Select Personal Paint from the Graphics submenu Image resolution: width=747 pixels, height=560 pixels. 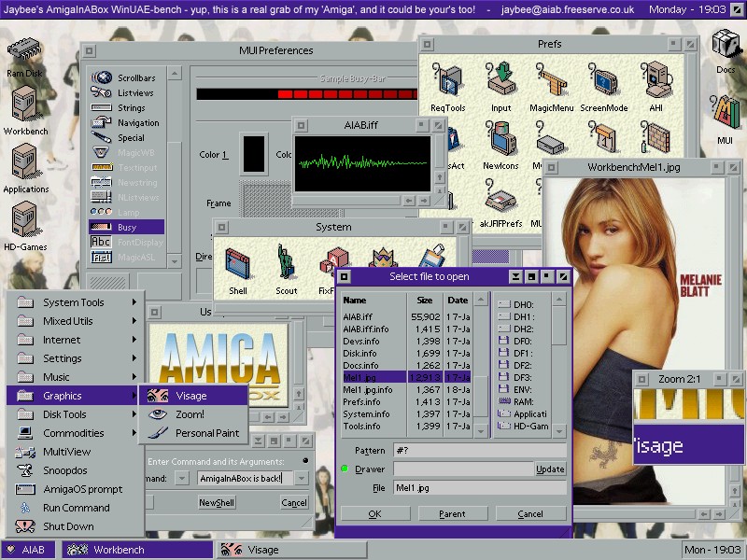(x=206, y=433)
